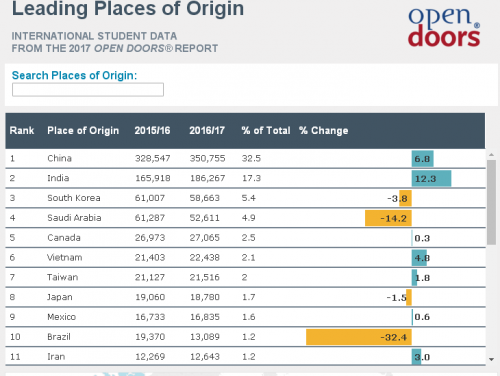
Task: Sort by Place of Origin header
Action: click(x=83, y=130)
